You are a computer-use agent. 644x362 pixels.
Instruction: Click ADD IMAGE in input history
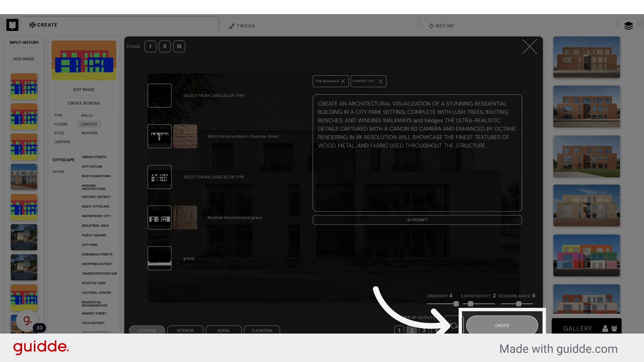(x=24, y=59)
